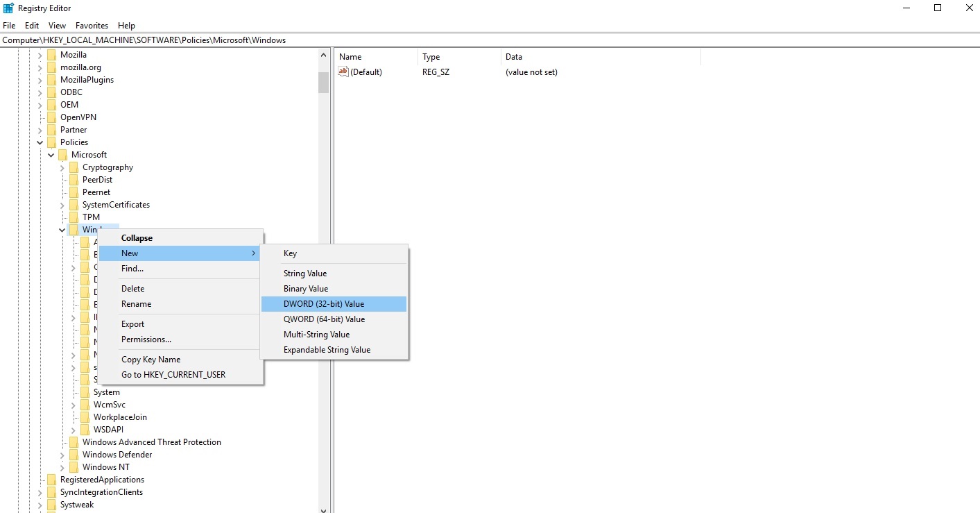Choose Go to HKEY_CURRENT_USER from the context menu
The height and width of the screenshot is (513, 980).
pyautogui.click(x=173, y=374)
